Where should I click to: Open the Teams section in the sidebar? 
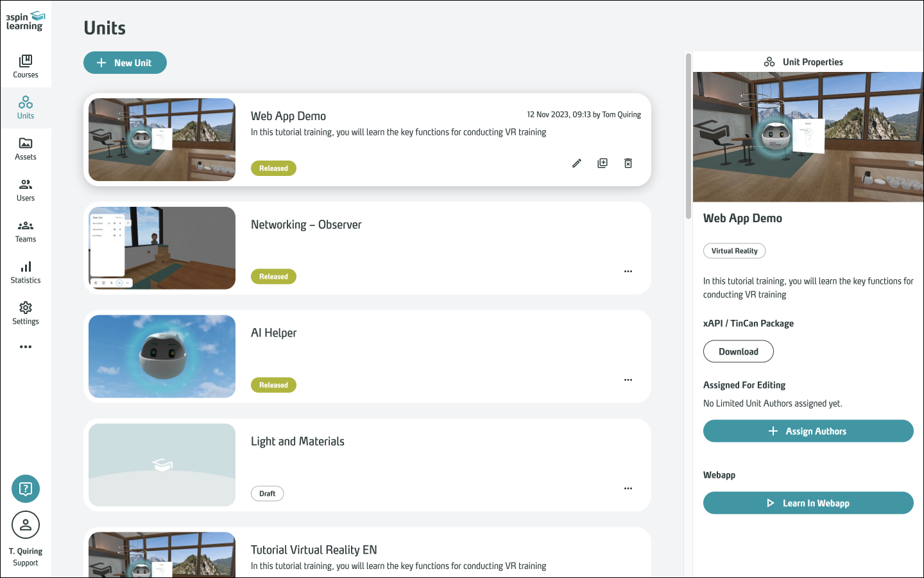pos(26,231)
